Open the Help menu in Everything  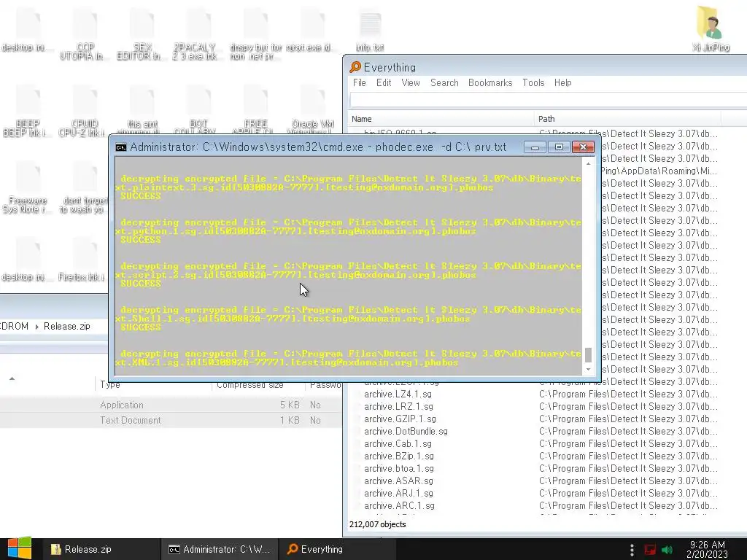pyautogui.click(x=562, y=83)
